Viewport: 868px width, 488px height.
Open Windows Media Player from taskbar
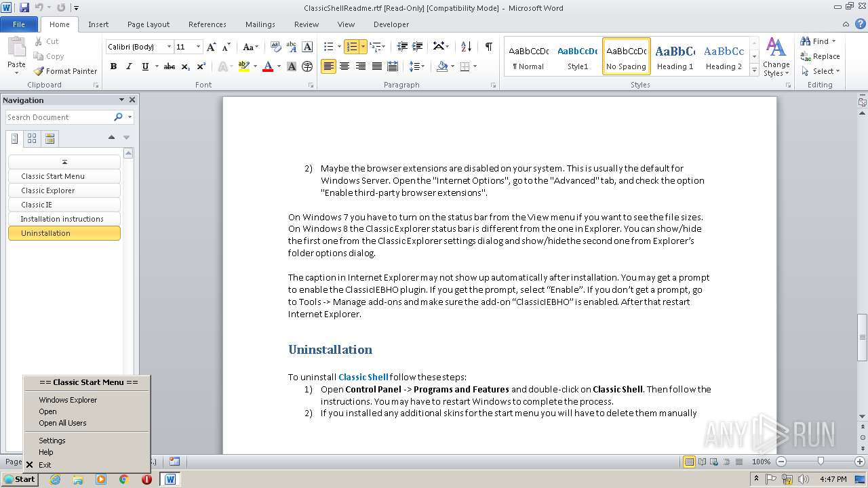(101, 479)
